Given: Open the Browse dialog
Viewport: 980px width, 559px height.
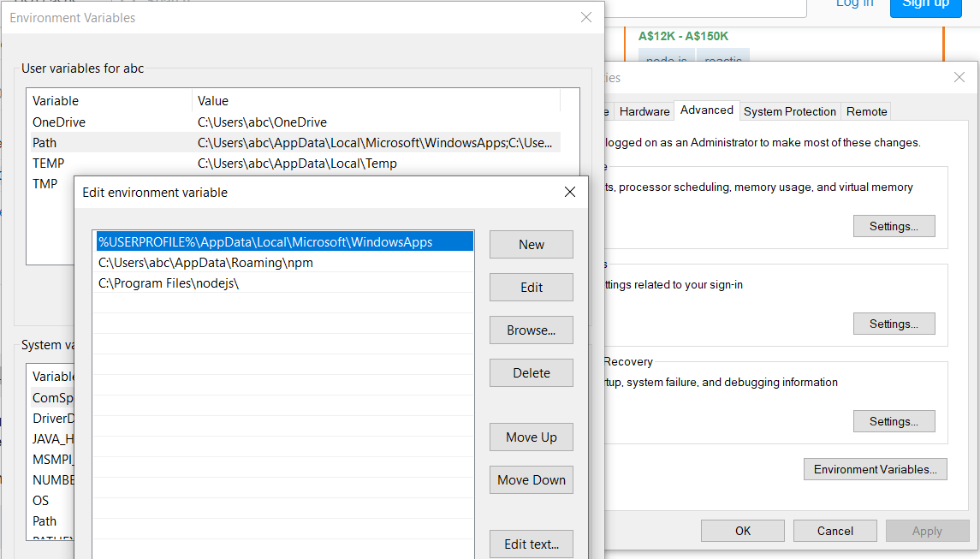Looking at the screenshot, I should click(531, 330).
